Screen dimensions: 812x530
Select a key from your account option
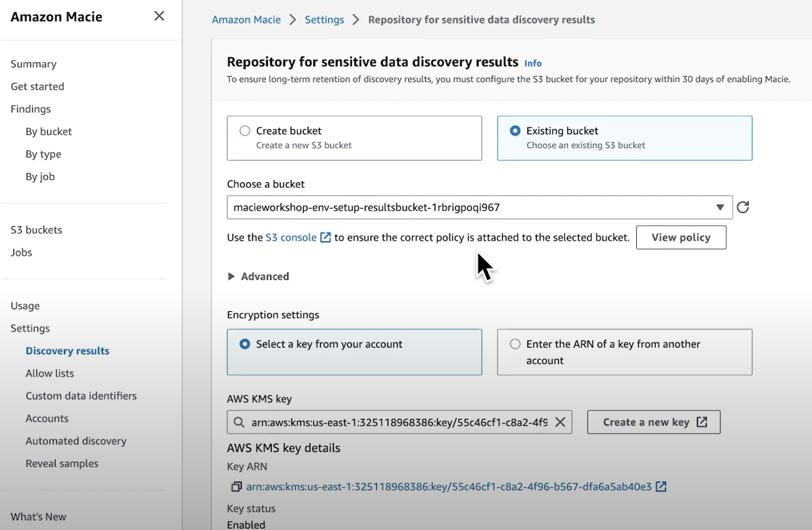(245, 344)
